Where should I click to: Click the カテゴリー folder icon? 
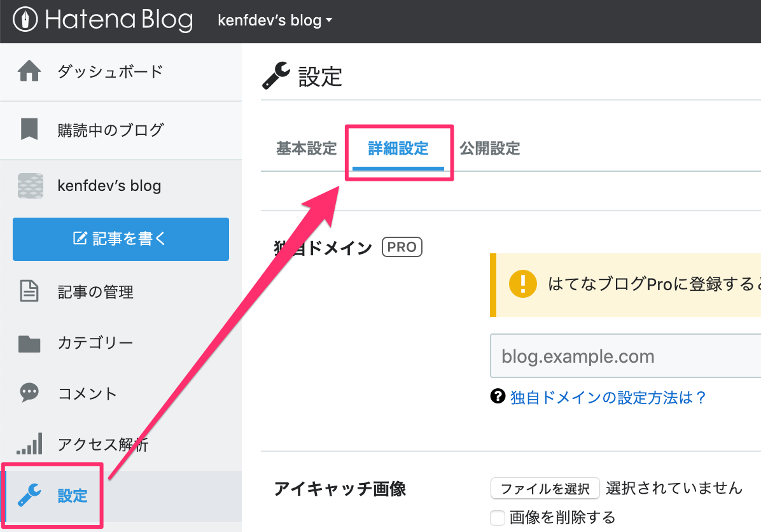[x=29, y=343]
